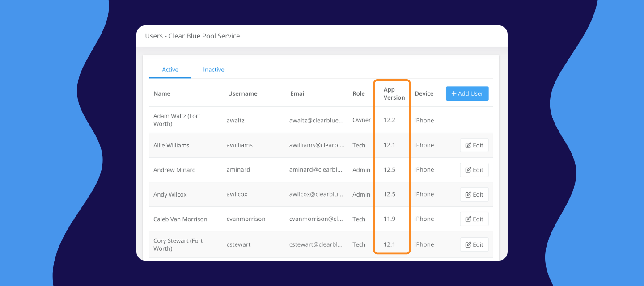Click email starting with awaltz@clearblue
644x286 pixels.
tap(317, 120)
